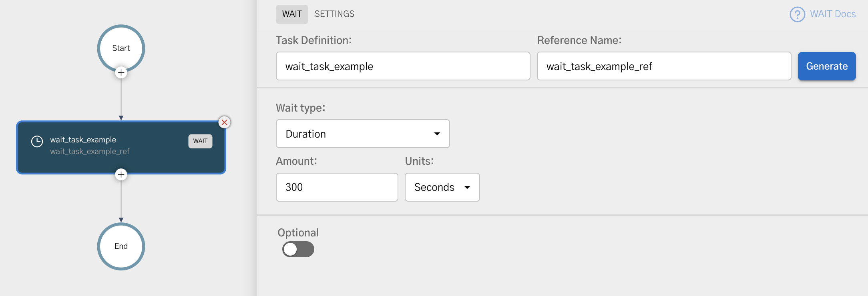868x296 pixels.
Task: Click the WAIT badge on the task node
Action: [x=200, y=141]
